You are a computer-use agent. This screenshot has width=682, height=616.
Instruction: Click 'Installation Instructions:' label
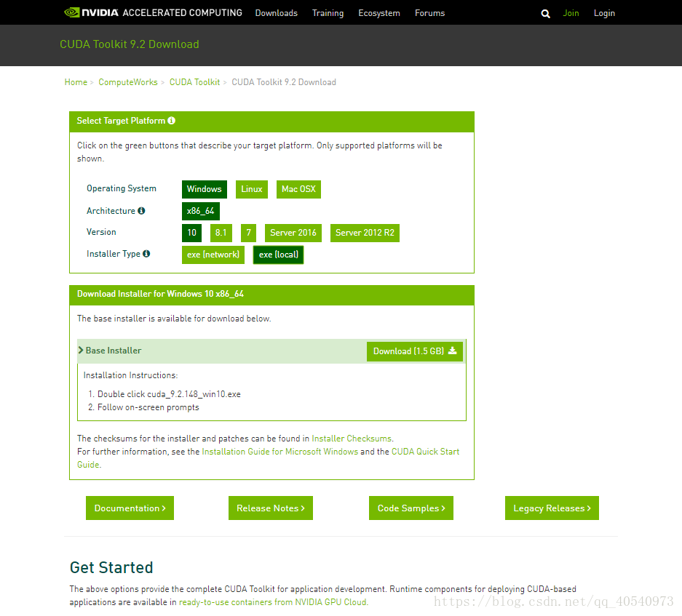pos(130,375)
